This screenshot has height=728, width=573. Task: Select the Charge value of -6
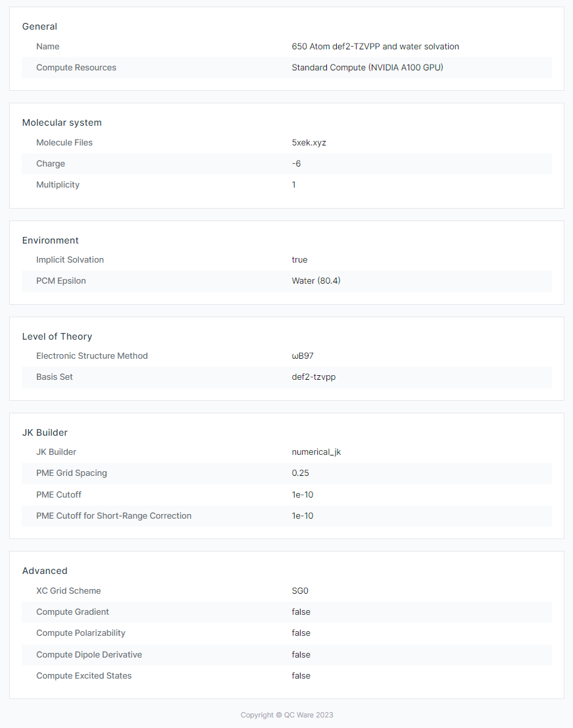tap(296, 164)
